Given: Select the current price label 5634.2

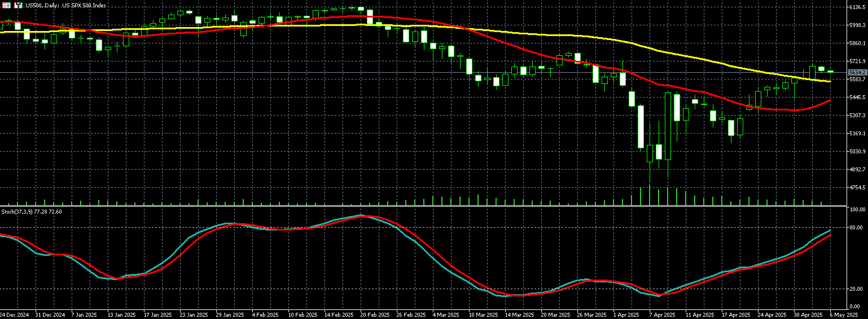Looking at the screenshot, I should tap(857, 72).
